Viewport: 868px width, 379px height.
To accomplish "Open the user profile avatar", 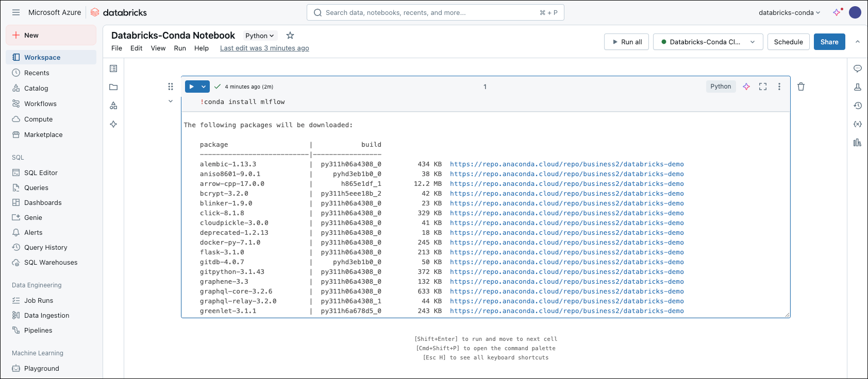I will tap(855, 12).
